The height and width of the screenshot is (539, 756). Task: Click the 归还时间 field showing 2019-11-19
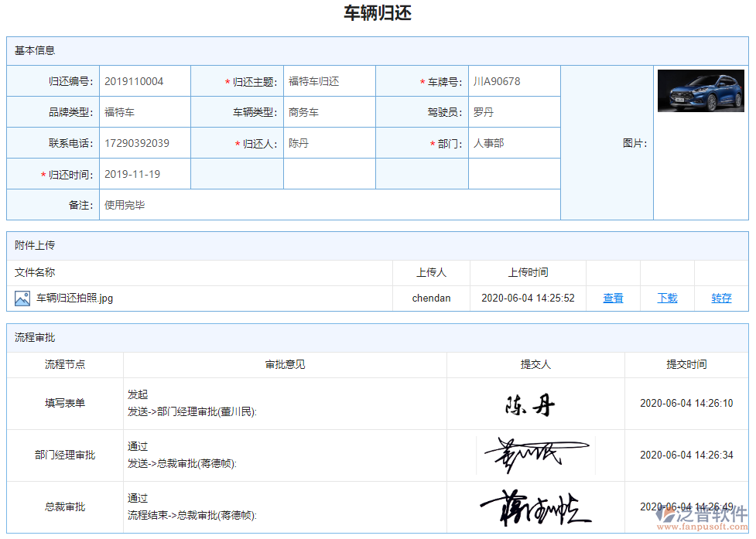tap(144, 174)
